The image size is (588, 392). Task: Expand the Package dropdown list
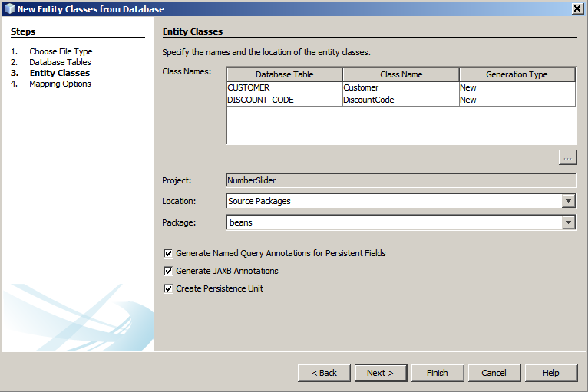(x=568, y=222)
